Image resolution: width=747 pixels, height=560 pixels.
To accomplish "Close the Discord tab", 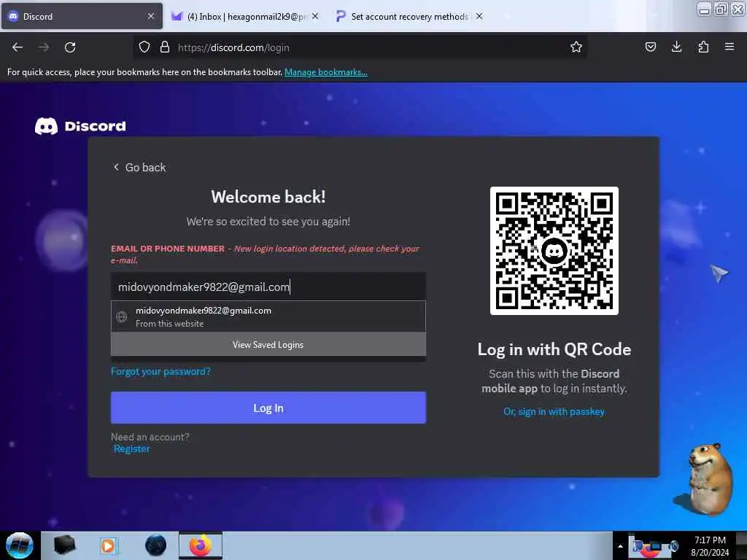I will (x=151, y=16).
